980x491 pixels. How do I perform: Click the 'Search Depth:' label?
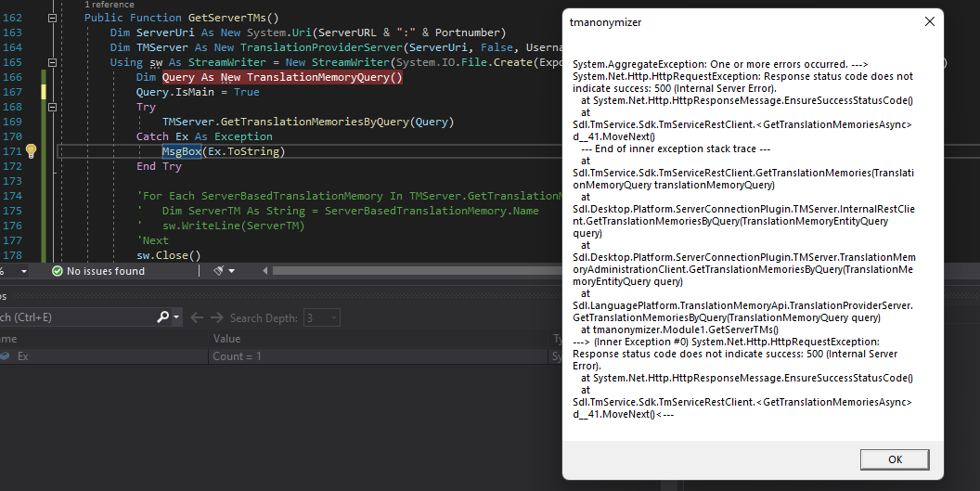pos(264,317)
